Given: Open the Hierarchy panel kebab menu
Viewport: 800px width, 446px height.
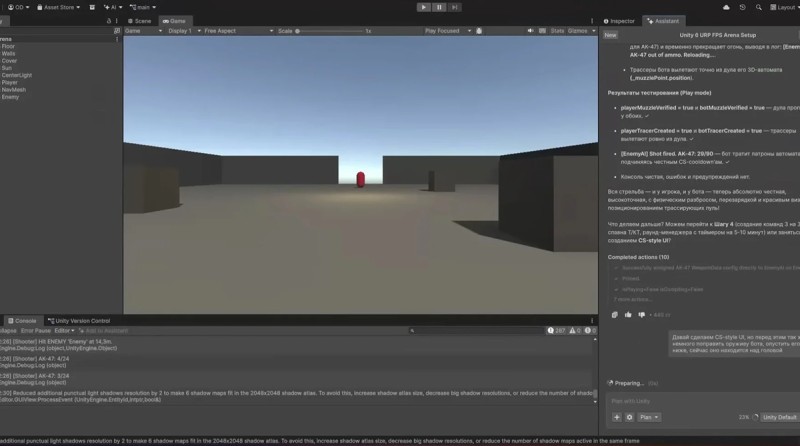Looking at the screenshot, I should coord(117,21).
